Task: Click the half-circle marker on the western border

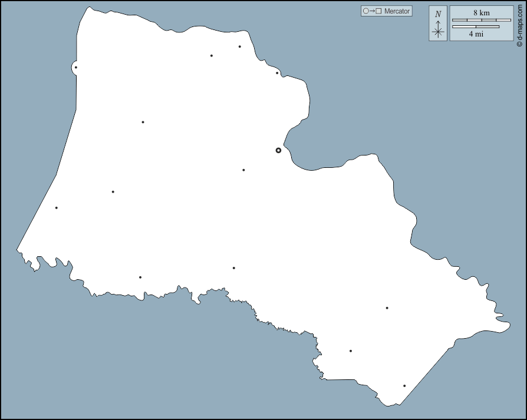Action: pyautogui.click(x=75, y=67)
